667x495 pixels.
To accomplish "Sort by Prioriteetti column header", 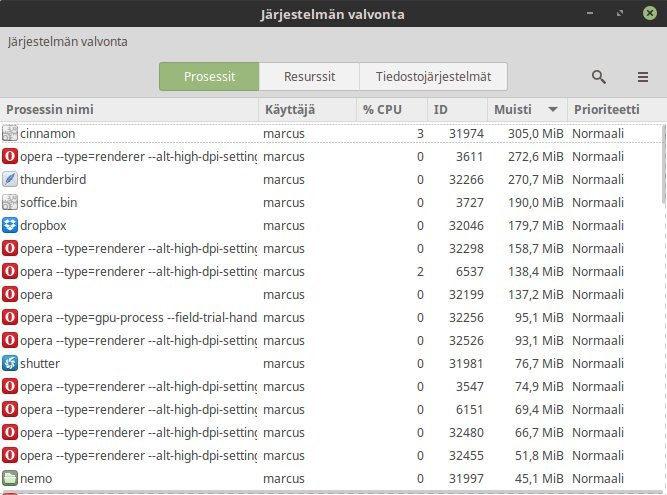I will point(617,110).
